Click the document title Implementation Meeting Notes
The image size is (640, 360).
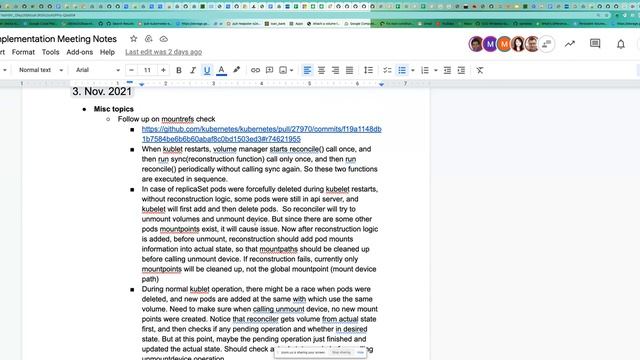(58, 39)
